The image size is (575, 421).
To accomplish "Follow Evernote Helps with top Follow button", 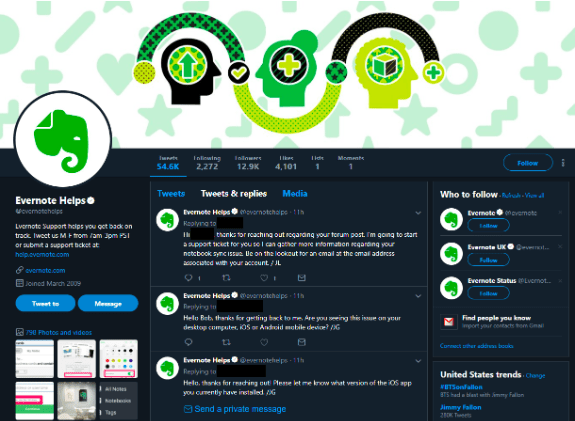I will point(528,163).
